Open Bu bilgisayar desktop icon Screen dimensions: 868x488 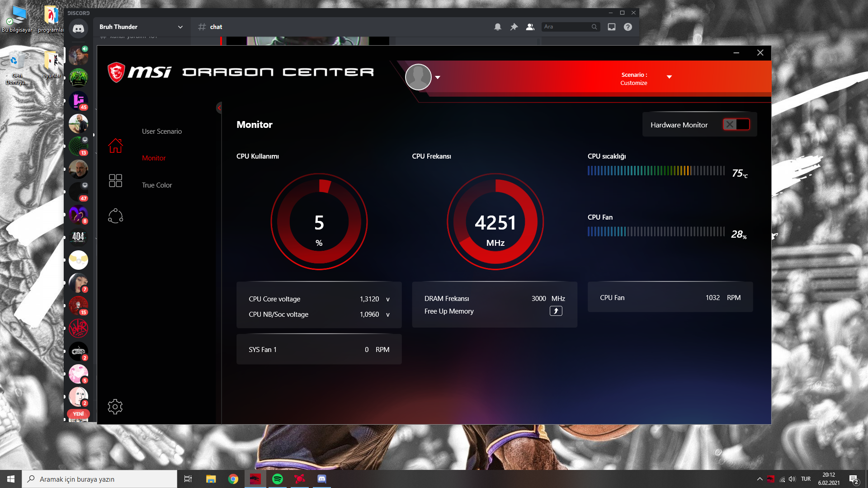point(17,19)
